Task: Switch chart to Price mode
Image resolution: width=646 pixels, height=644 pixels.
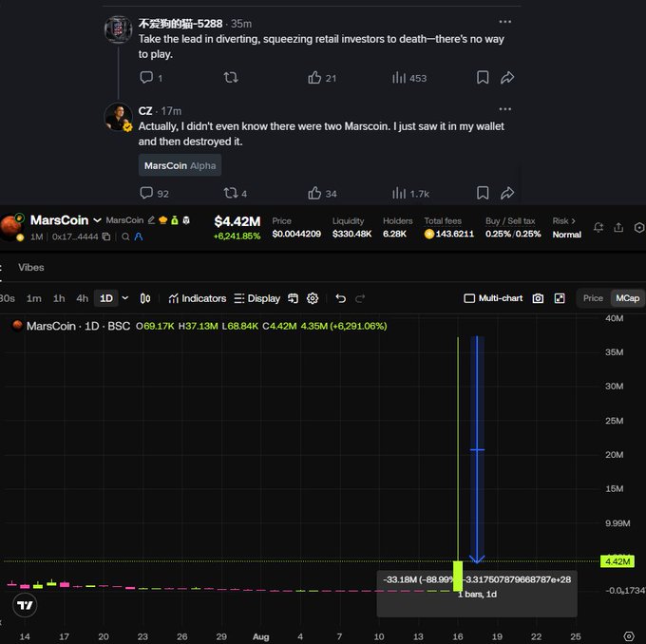Action: coord(593,298)
